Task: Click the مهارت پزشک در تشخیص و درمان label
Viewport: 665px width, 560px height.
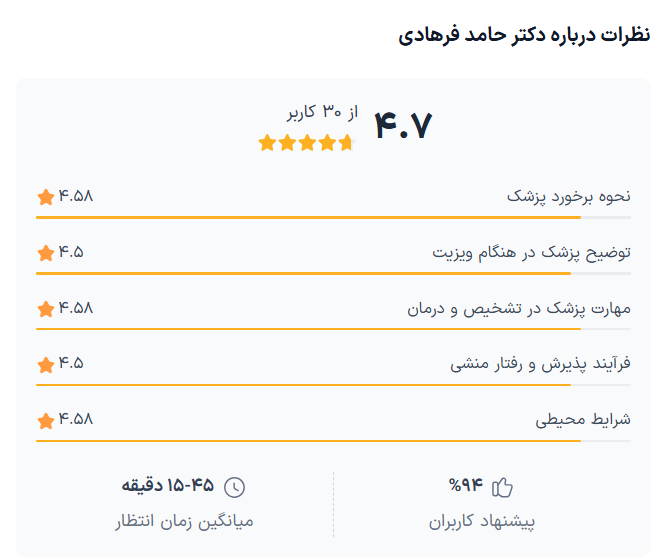Action: (518, 308)
